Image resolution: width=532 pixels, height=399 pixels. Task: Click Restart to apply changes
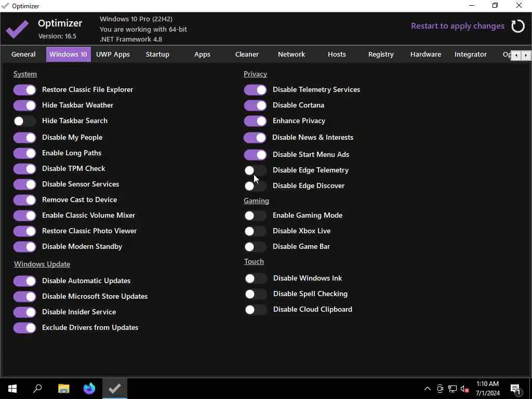[x=457, y=26]
